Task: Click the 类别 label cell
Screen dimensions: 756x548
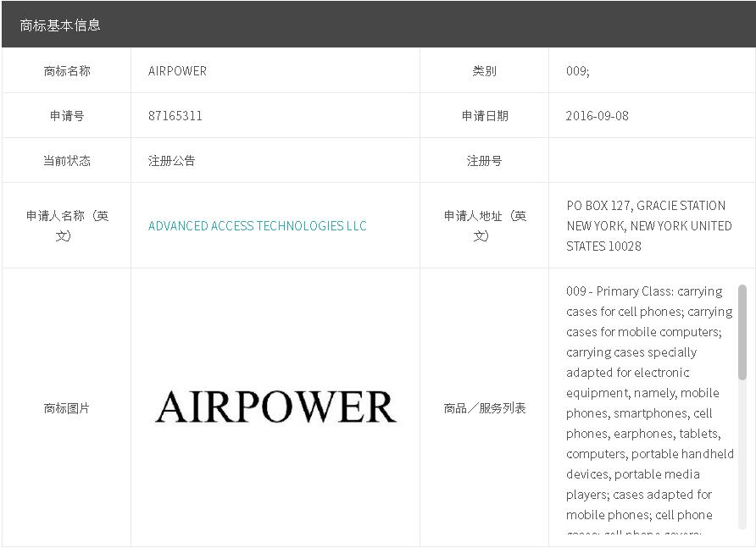Action: tap(484, 71)
